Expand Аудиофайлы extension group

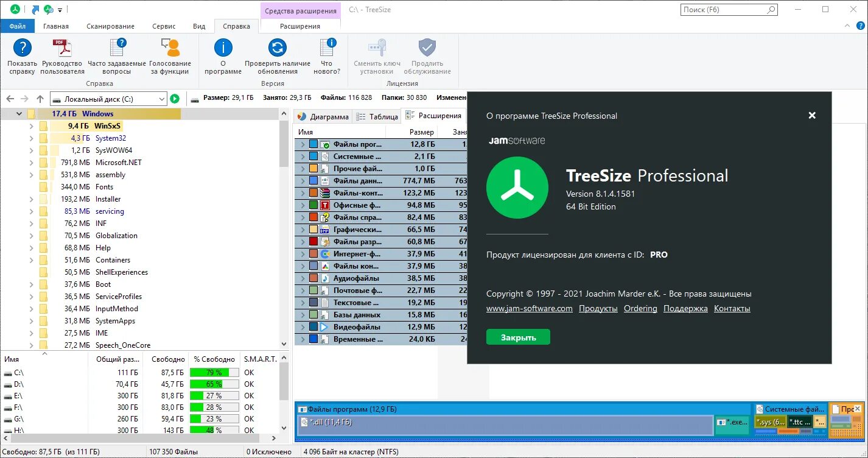(x=303, y=278)
